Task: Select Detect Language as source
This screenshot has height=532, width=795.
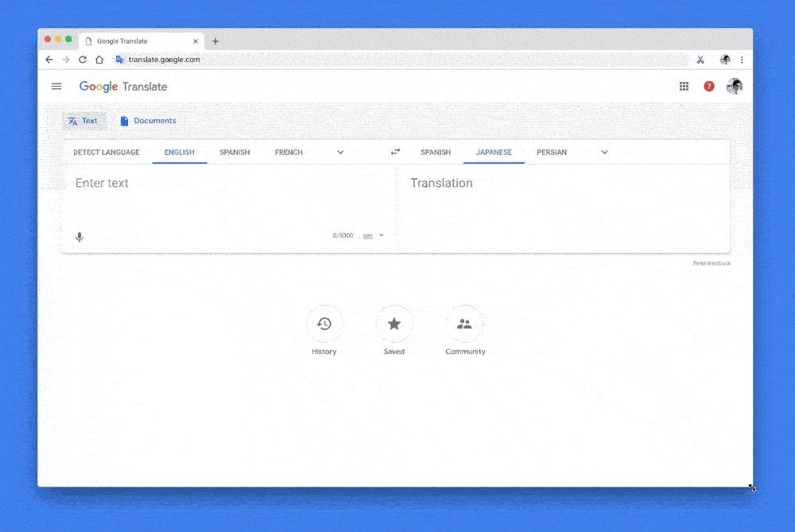Action: (107, 152)
